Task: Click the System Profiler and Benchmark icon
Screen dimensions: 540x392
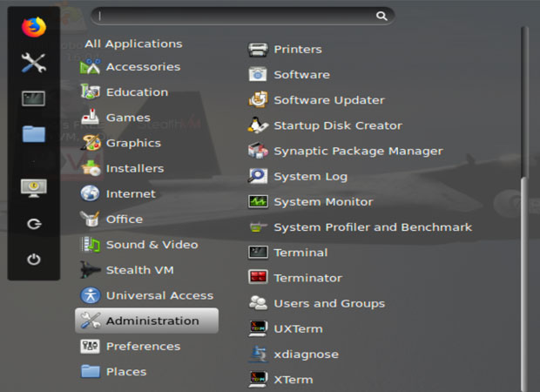Action: (x=258, y=227)
